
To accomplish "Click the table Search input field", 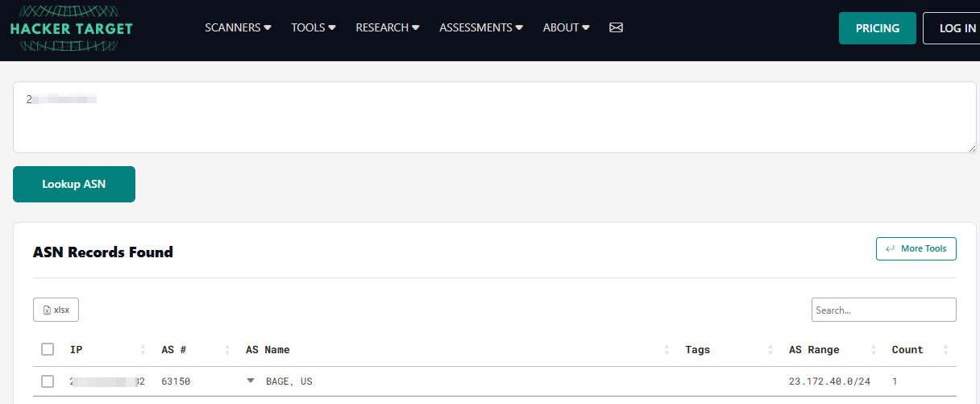I will tap(883, 310).
